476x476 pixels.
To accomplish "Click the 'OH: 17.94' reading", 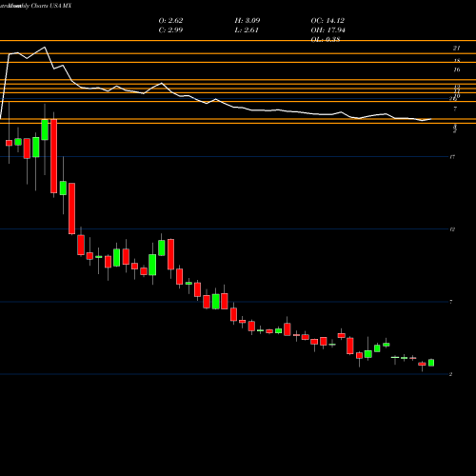I will click(328, 30).
